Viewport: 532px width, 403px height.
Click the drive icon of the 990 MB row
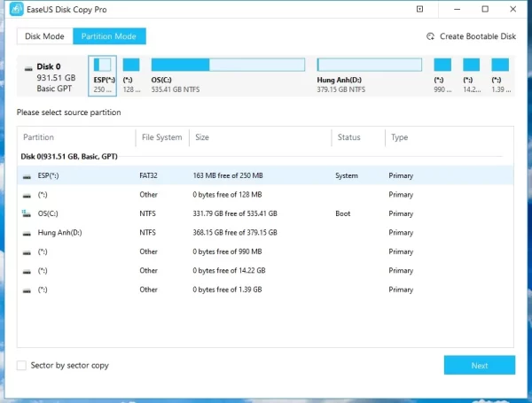pos(27,252)
